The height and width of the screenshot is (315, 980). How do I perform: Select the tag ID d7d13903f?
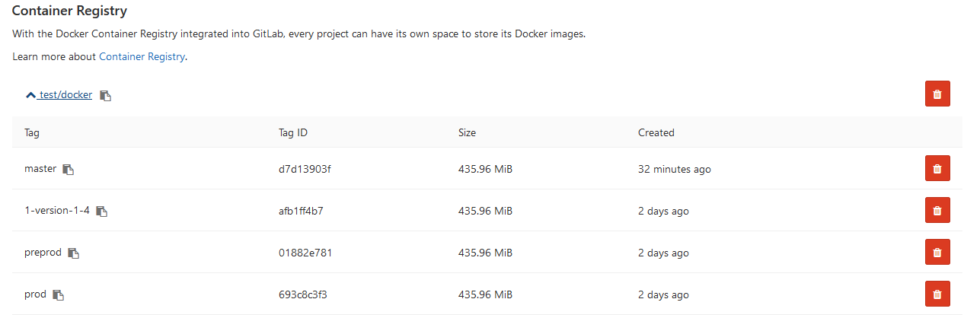click(305, 169)
